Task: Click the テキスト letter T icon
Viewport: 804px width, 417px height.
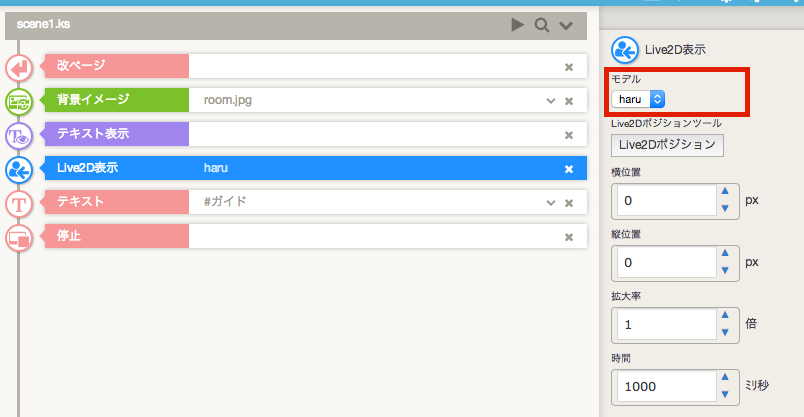Action: pyautogui.click(x=19, y=203)
